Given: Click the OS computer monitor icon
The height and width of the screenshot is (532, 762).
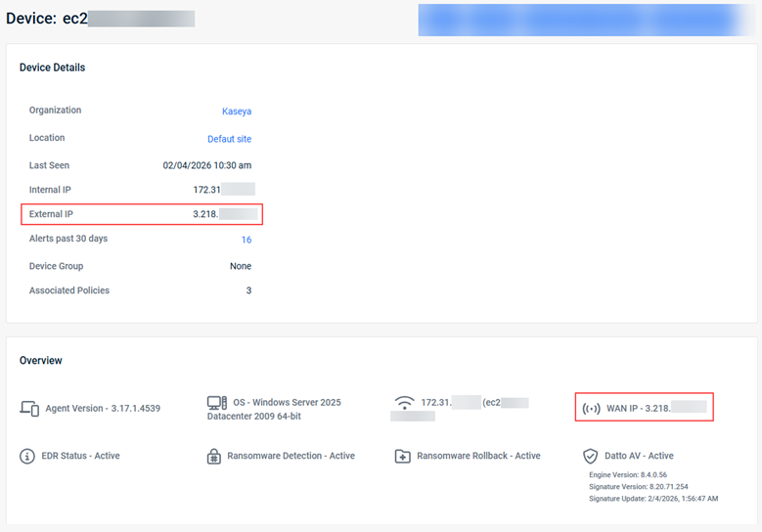Looking at the screenshot, I should pyautogui.click(x=217, y=403).
